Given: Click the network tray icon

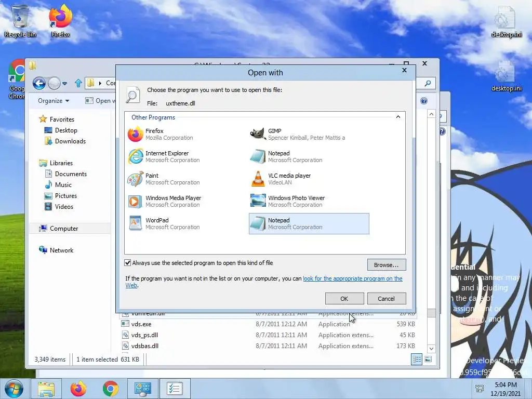Looking at the screenshot, I should 480,389.
